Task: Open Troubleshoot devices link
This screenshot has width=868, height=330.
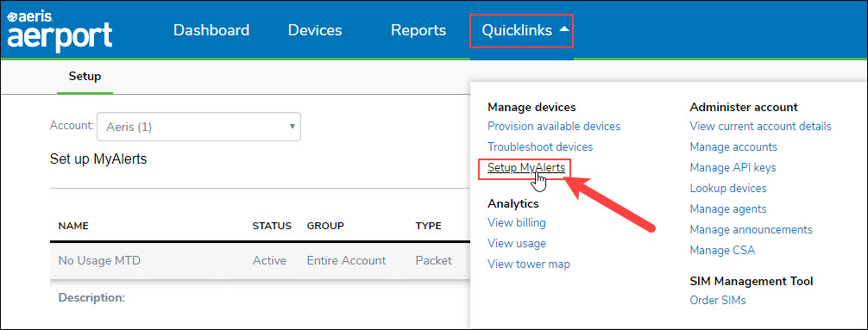Action: [540, 147]
